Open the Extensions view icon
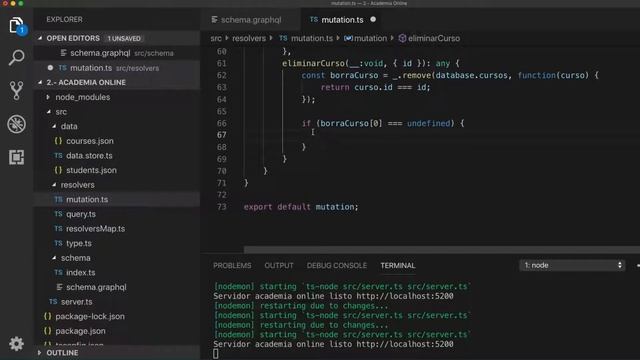The width and height of the screenshot is (640, 360). coord(16,157)
